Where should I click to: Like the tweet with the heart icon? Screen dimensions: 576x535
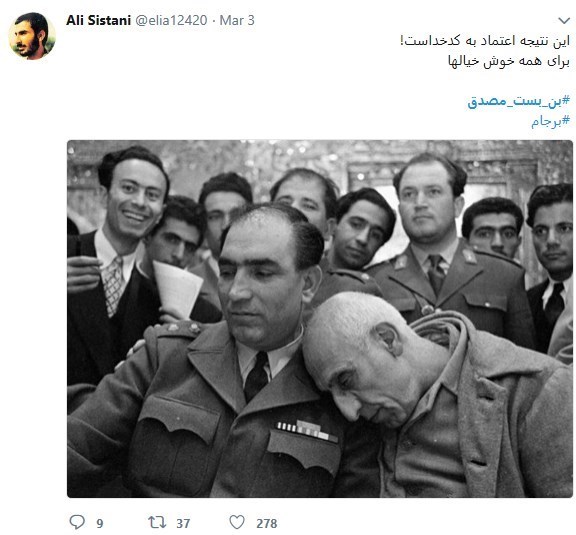tap(237, 522)
